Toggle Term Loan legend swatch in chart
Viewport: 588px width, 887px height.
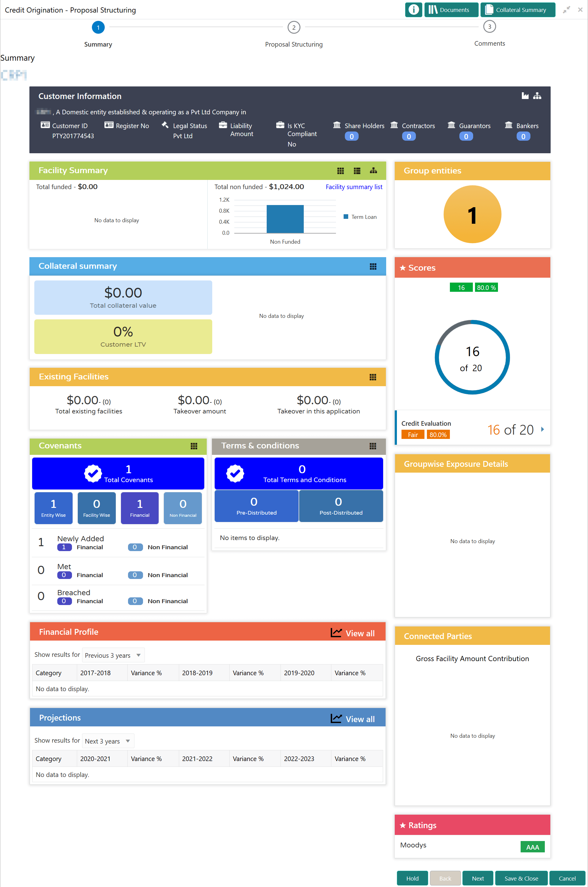tap(346, 217)
